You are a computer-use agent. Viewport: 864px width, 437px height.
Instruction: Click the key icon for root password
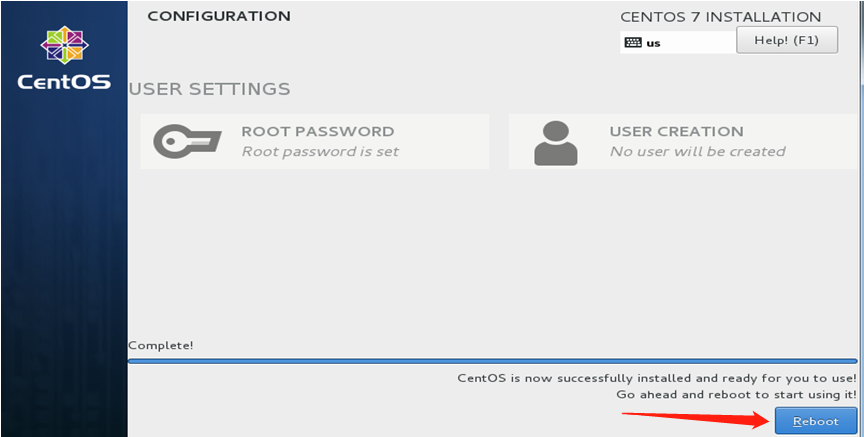click(x=187, y=142)
